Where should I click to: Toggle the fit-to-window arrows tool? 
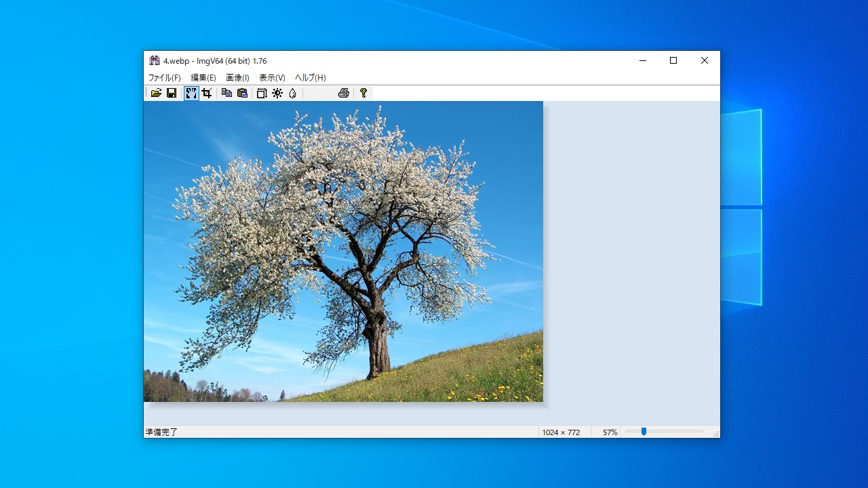pos(191,94)
